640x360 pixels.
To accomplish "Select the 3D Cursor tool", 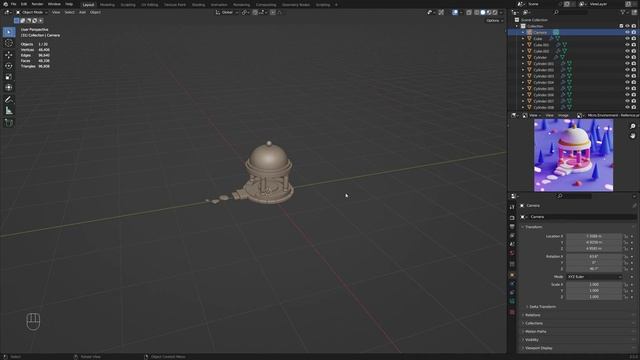I will (9, 43).
